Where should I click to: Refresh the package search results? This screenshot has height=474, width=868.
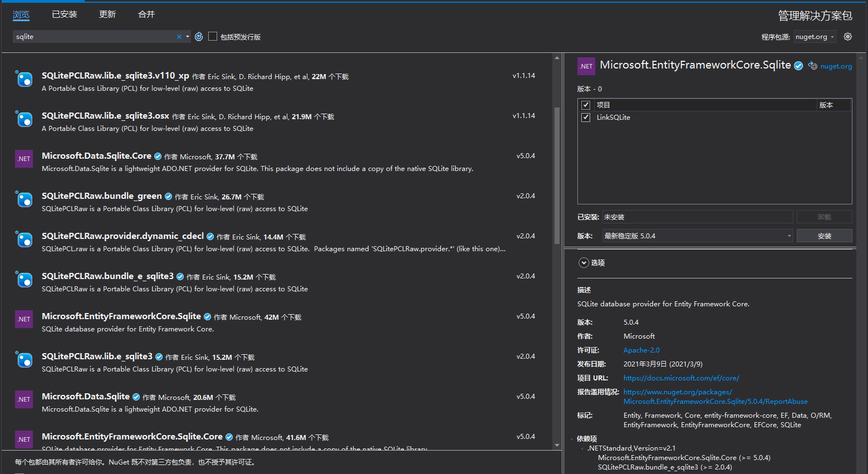(199, 37)
